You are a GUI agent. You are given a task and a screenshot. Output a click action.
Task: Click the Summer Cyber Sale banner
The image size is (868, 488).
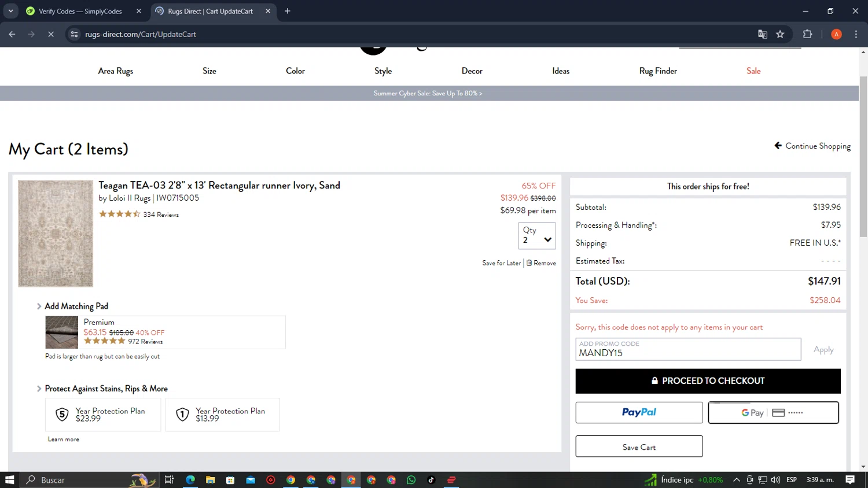click(x=428, y=93)
